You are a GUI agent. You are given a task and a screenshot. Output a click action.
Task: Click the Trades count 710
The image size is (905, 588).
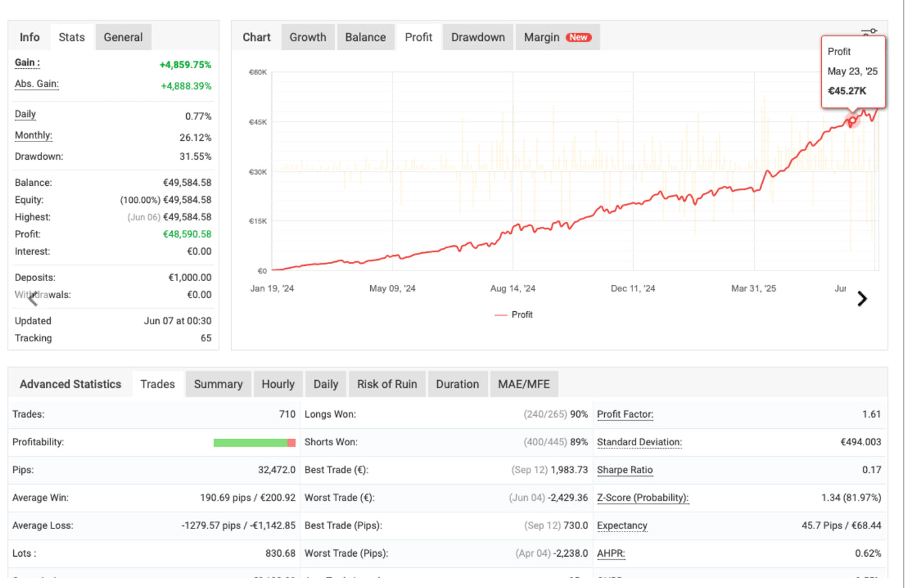coord(287,415)
